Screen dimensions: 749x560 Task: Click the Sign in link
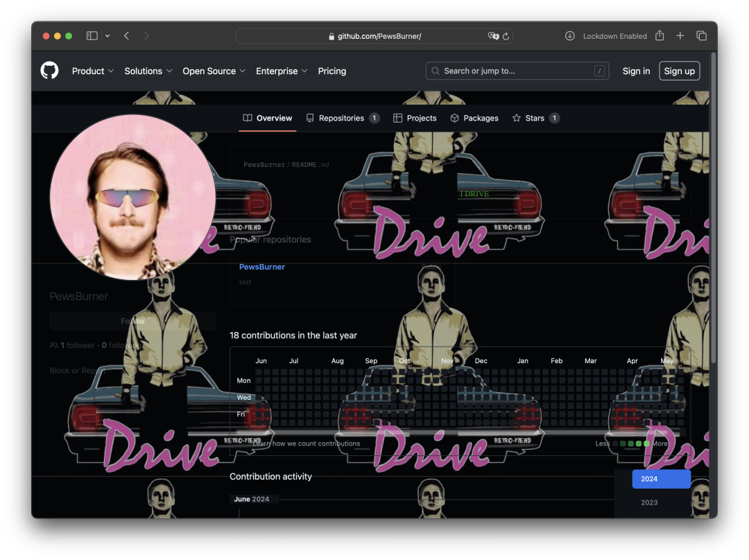[x=636, y=71]
